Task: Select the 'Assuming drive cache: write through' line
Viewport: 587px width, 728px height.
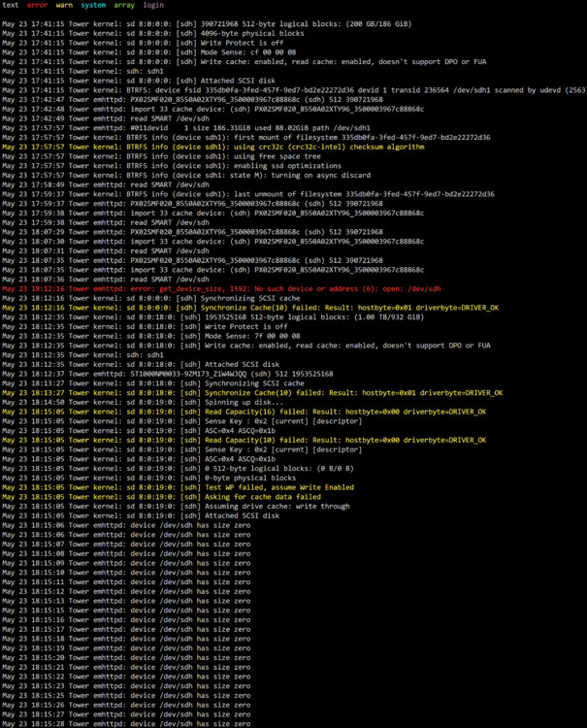Action: point(176,506)
